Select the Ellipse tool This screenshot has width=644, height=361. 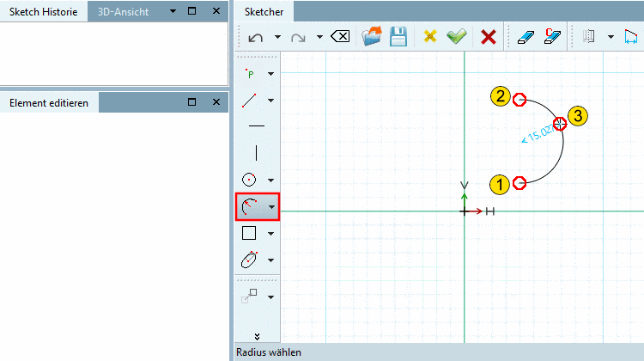coord(249,260)
